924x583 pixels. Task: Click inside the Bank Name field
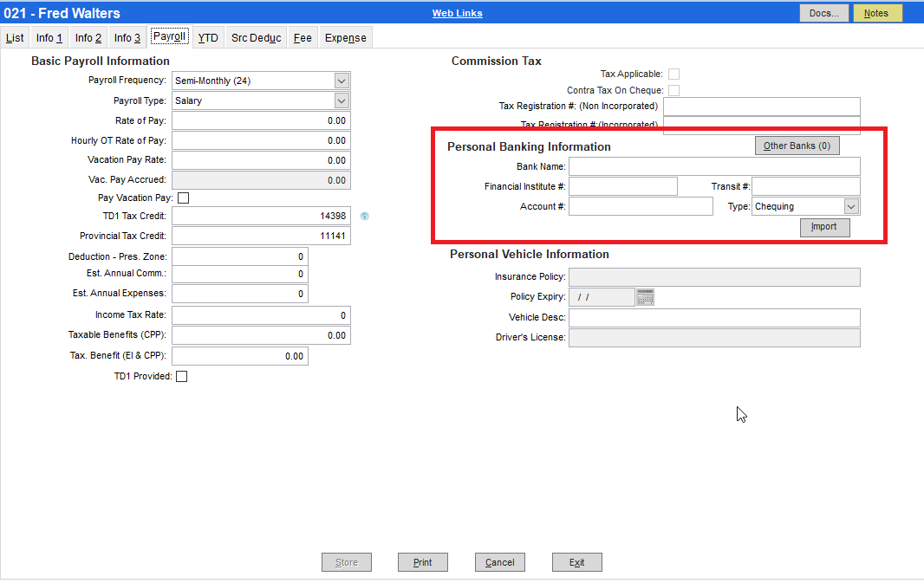(715, 165)
